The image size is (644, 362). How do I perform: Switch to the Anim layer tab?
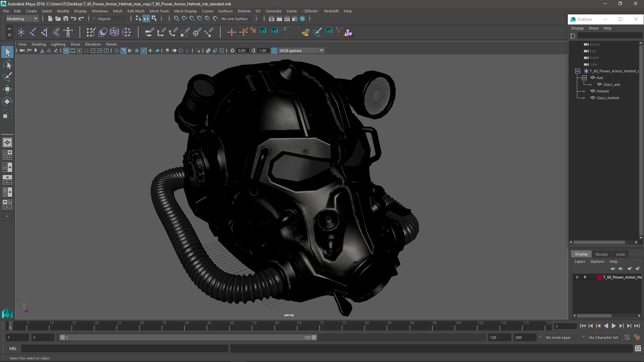tap(620, 254)
